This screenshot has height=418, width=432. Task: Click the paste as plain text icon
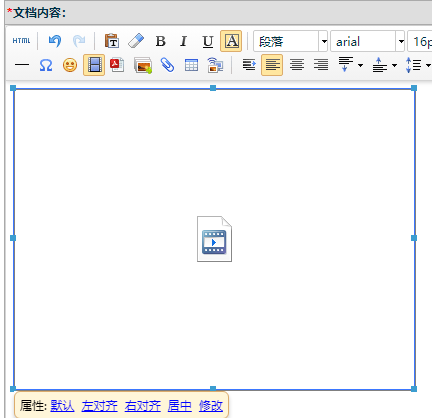112,41
